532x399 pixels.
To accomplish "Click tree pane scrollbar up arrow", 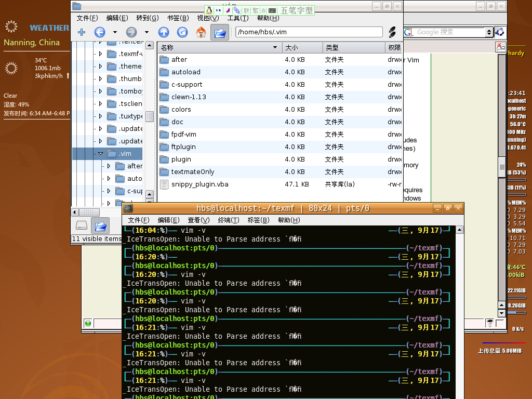I will 150,45.
